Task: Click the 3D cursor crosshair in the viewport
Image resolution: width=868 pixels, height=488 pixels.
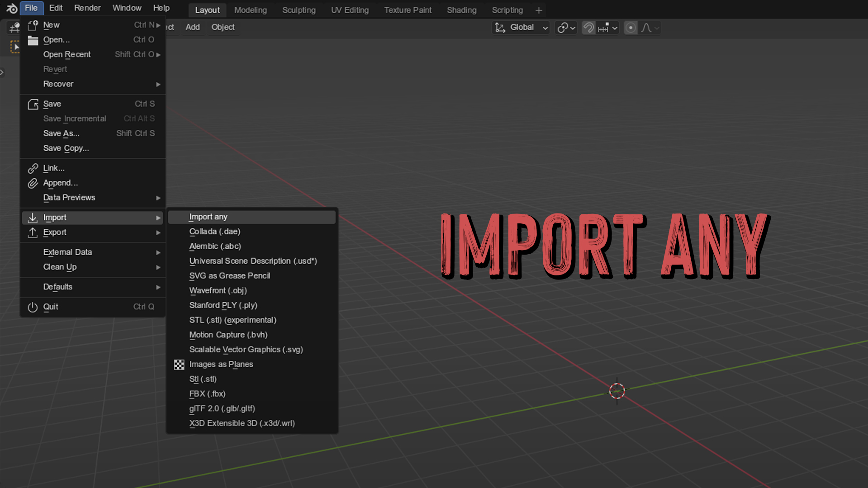Action: [617, 391]
